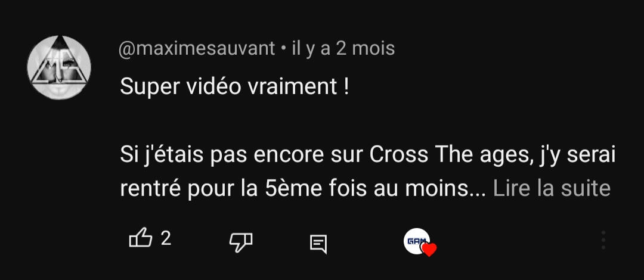Click the GAM creator avatar badge
Image resolution: width=644 pixels, height=280 pixels.
(x=416, y=241)
